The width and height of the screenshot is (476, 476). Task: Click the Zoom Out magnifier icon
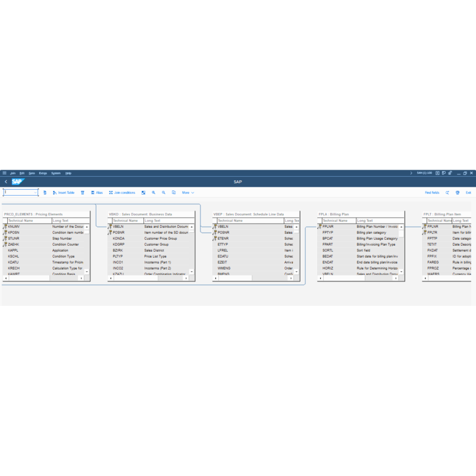pyautogui.click(x=164, y=193)
